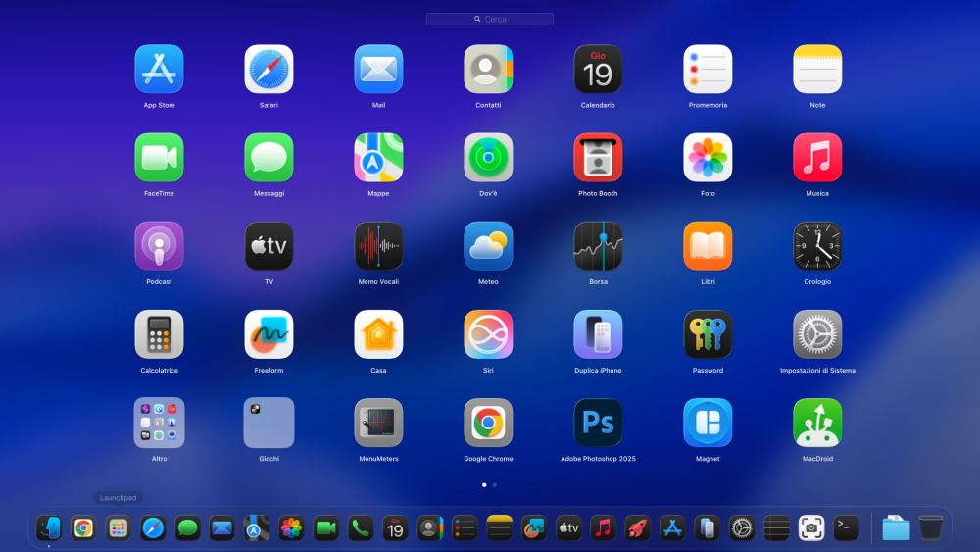The width and height of the screenshot is (980, 552).
Task: Click the Terminal icon in the Dock
Action: tap(846, 528)
